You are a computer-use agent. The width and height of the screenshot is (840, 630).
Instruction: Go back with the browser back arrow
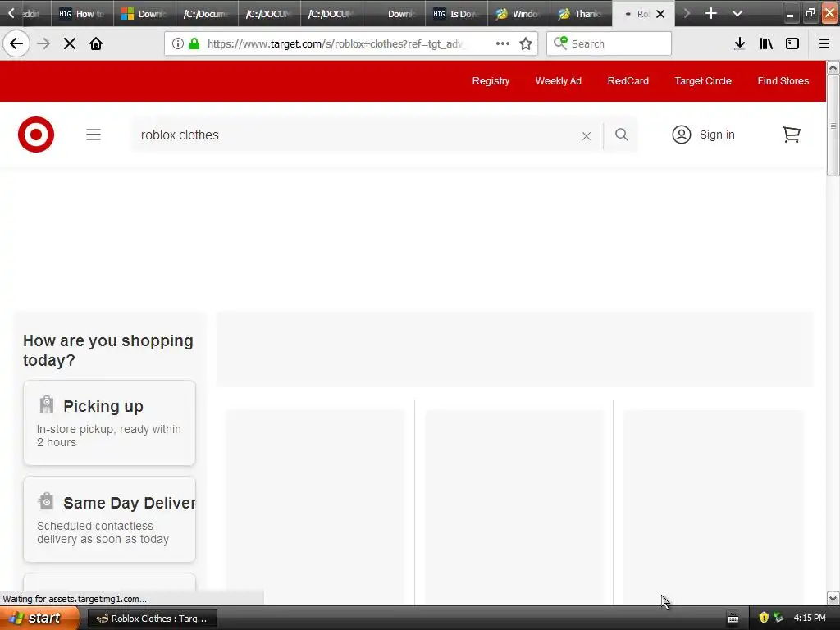pyautogui.click(x=16, y=43)
